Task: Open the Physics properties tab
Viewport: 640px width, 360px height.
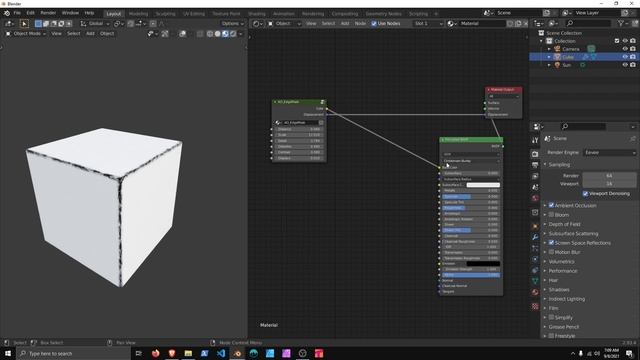Action: pyautogui.click(x=535, y=259)
